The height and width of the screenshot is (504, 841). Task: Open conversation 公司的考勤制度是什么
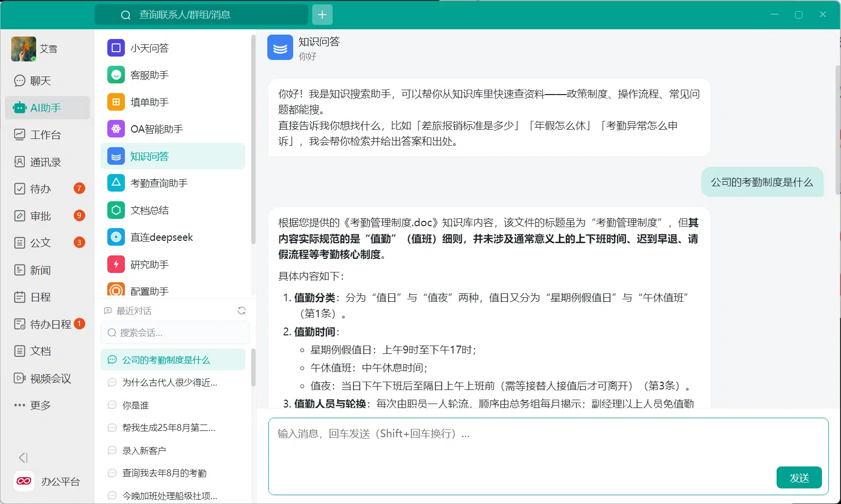pos(173,360)
